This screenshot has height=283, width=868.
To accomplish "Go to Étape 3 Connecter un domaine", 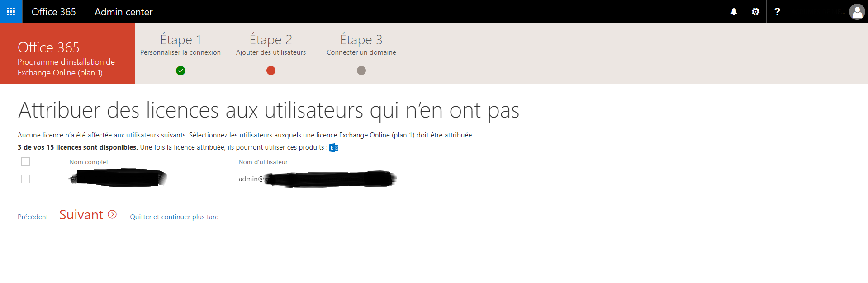I will click(361, 45).
